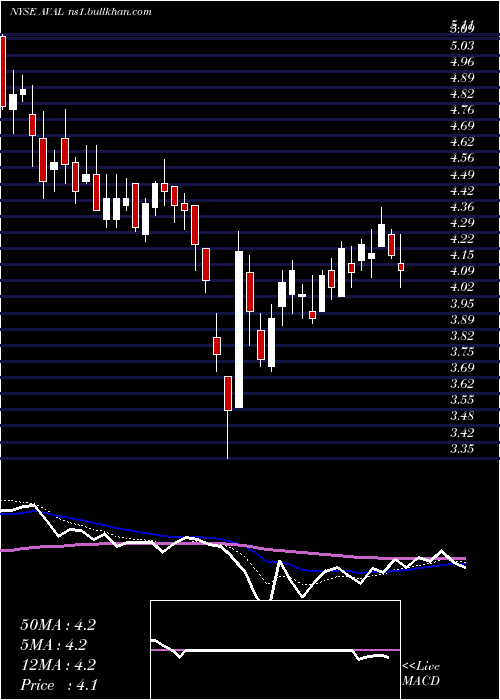The image size is (500, 700).
Task: Click the first red candle at chart start
Action: click(x=3, y=71)
